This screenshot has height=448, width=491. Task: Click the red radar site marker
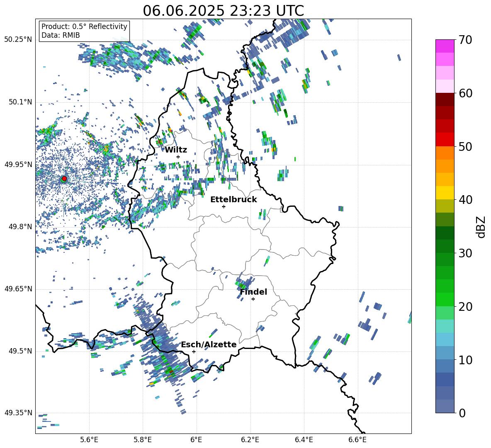(64, 178)
